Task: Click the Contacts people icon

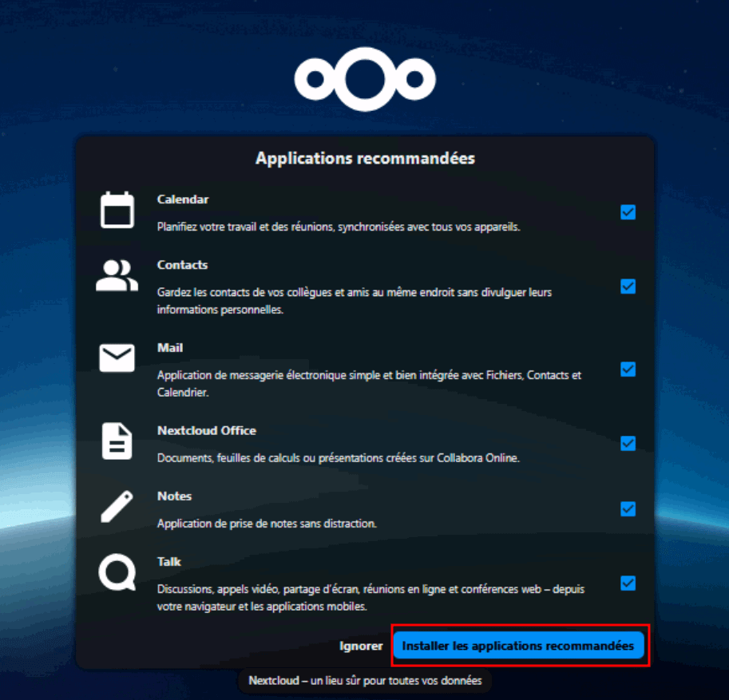Action: tap(117, 275)
